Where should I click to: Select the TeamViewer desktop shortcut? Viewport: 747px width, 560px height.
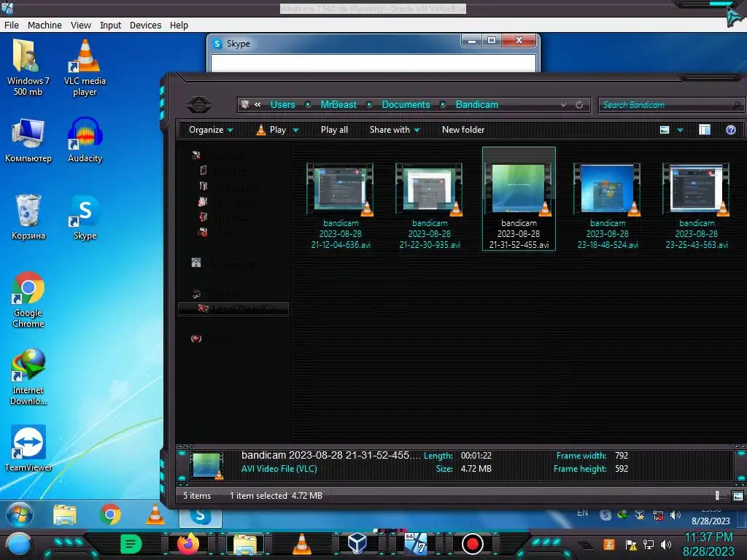point(28,448)
